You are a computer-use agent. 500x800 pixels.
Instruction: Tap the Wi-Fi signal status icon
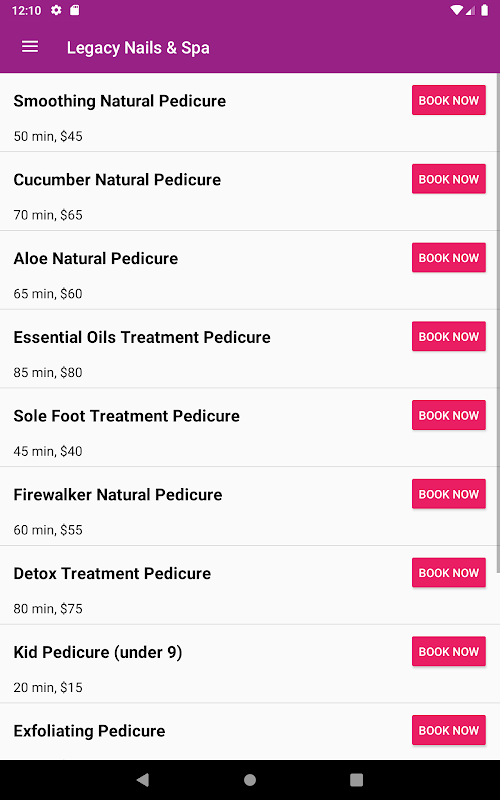(x=457, y=10)
